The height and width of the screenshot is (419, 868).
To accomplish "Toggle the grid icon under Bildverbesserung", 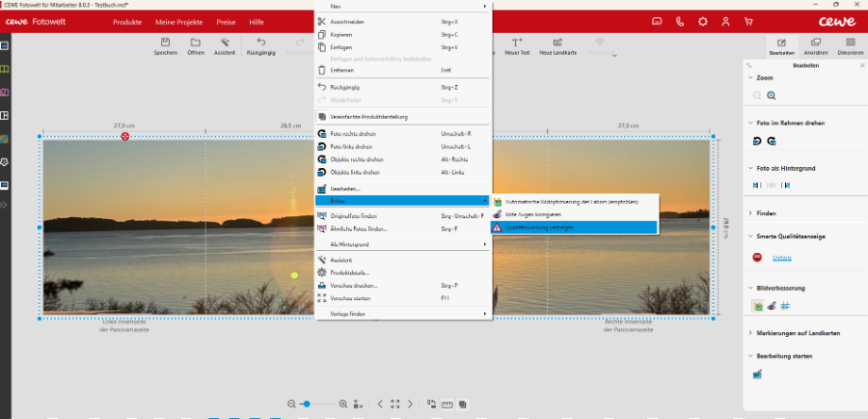I will pos(785,305).
